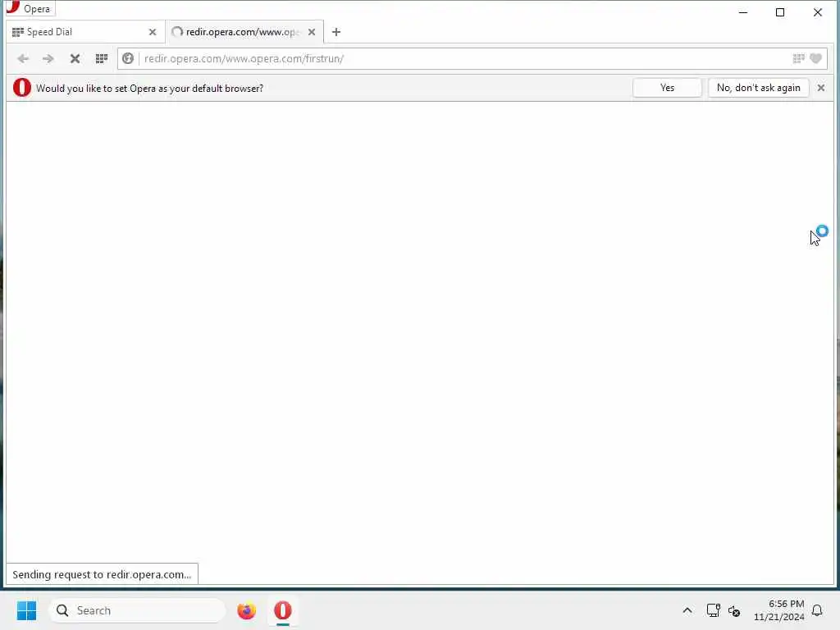Close the Speed Dial tab
Image resolution: width=840 pixels, height=630 pixels.
[x=153, y=32]
